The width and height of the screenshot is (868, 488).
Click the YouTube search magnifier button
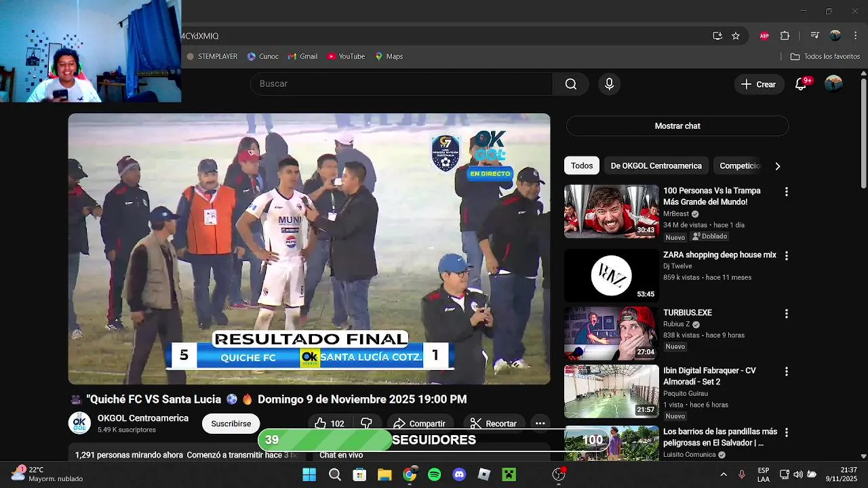571,84
